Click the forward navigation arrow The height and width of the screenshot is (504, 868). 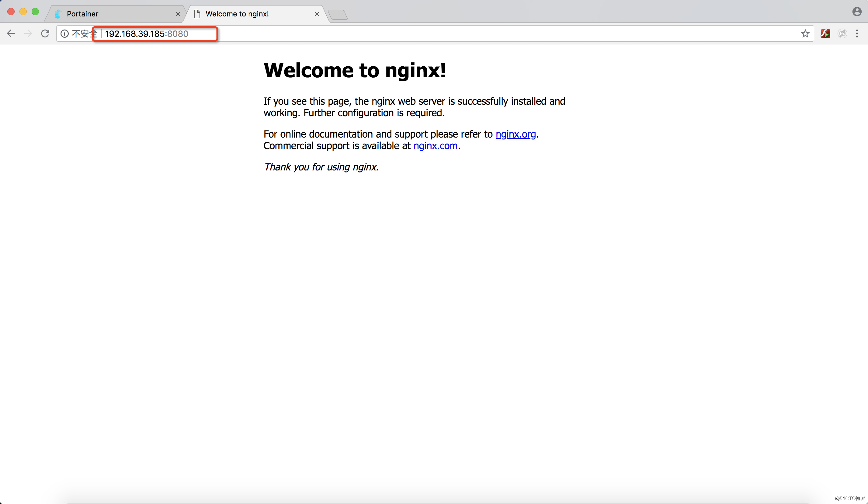[28, 33]
